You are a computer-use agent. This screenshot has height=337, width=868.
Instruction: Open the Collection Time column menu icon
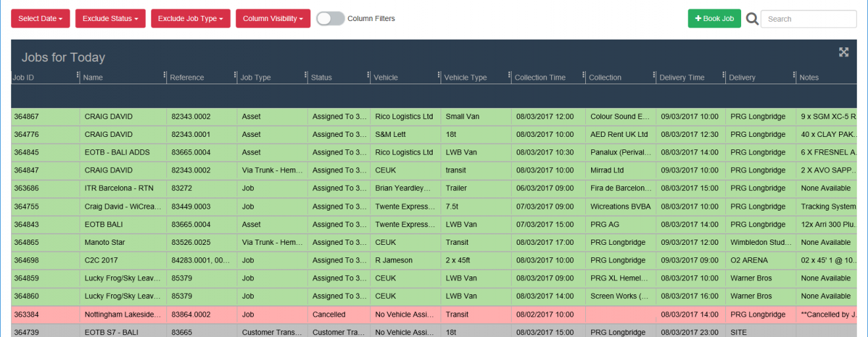click(x=583, y=77)
